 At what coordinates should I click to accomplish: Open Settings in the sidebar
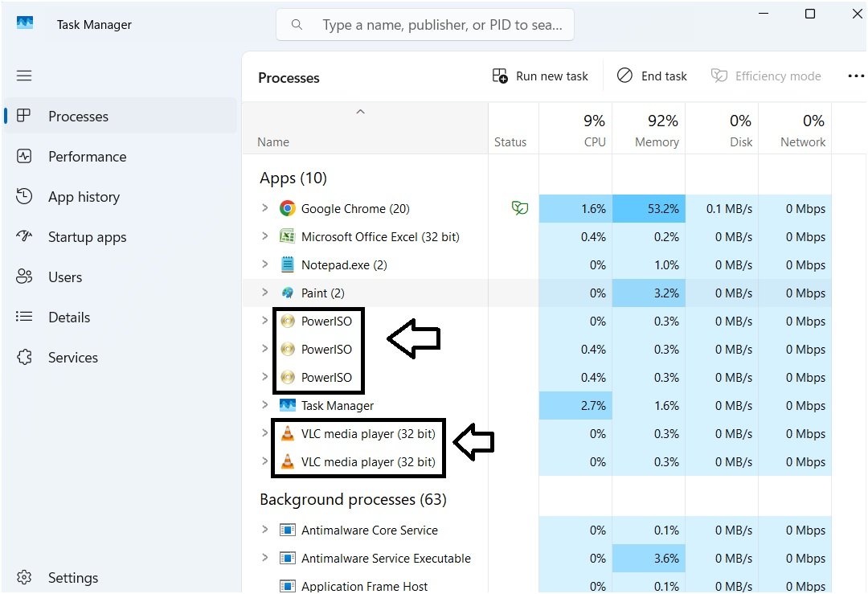(121, 577)
